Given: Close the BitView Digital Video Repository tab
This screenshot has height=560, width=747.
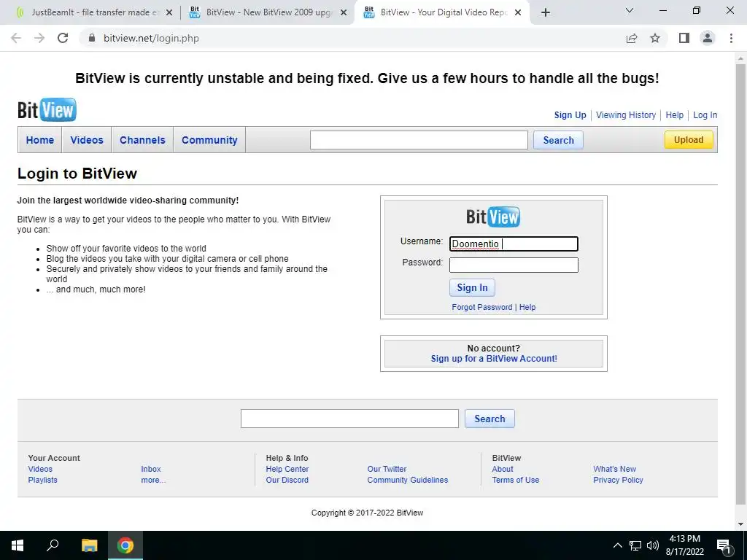Looking at the screenshot, I should pos(518,12).
